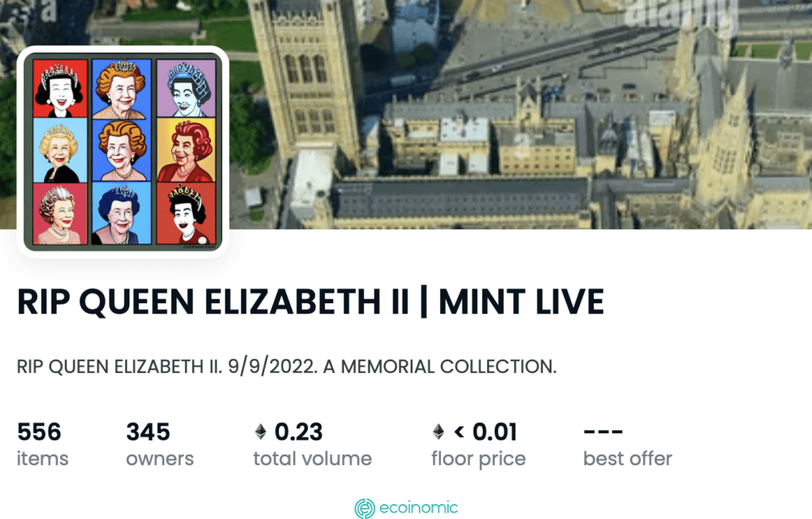The height and width of the screenshot is (519, 812).
Task: Click the less-than symbol before 0.01
Action: point(459,431)
